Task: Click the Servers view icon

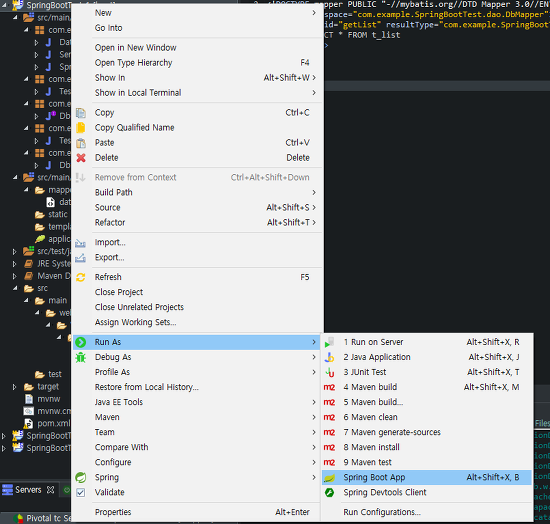Action: 7,490
